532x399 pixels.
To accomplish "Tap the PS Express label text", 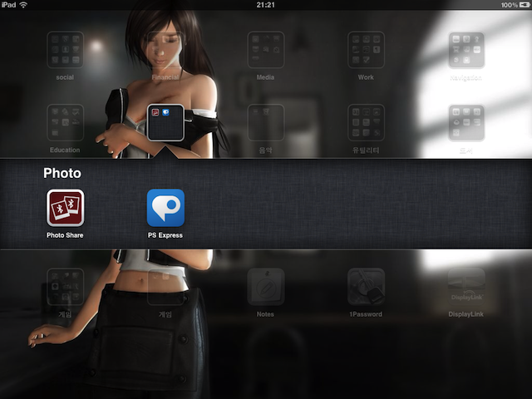I will (165, 235).
